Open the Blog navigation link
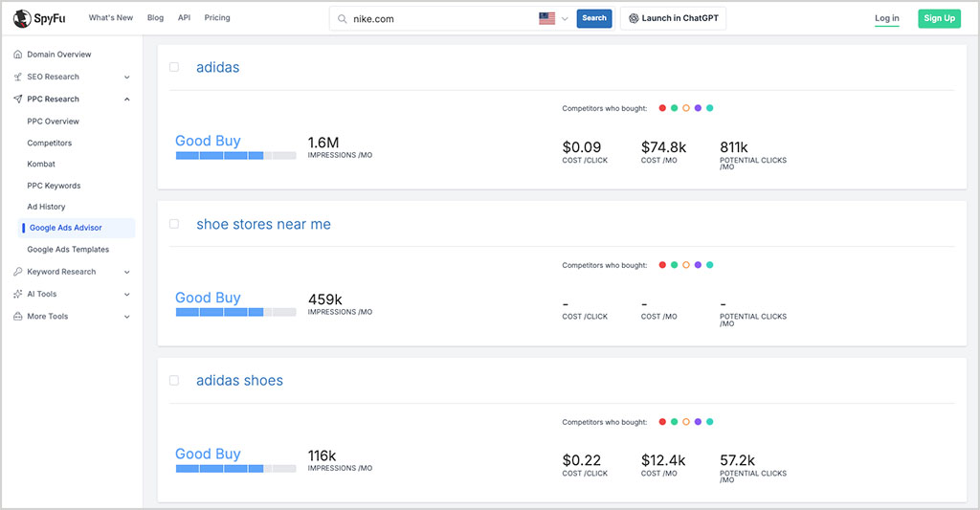The height and width of the screenshot is (510, 980). (156, 17)
